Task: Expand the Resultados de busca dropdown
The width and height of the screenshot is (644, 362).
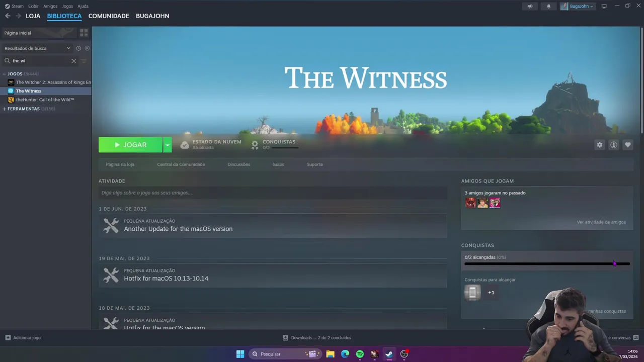Action: click(x=37, y=48)
